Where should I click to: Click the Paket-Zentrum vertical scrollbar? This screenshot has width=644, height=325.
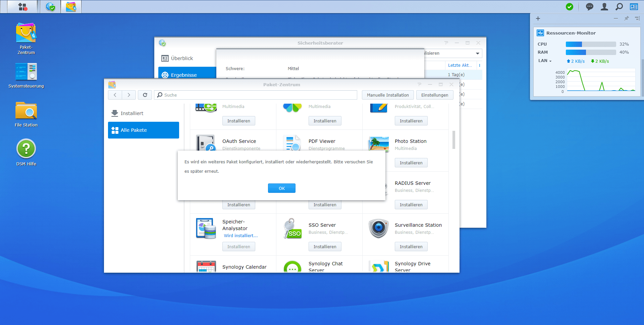[x=454, y=140]
